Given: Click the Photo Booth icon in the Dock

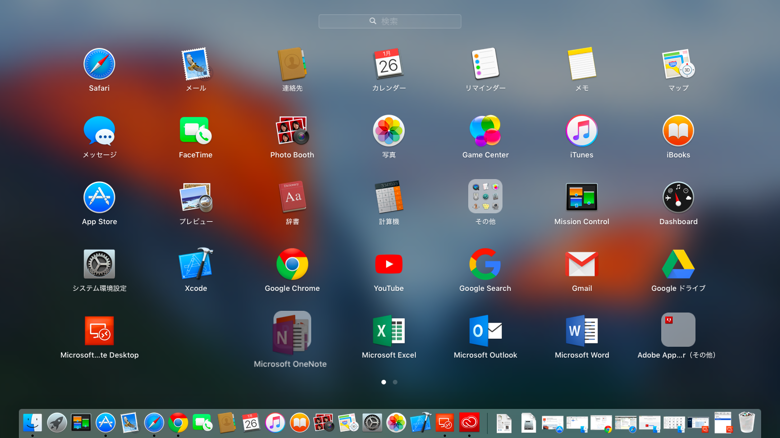Looking at the screenshot, I should (323, 423).
